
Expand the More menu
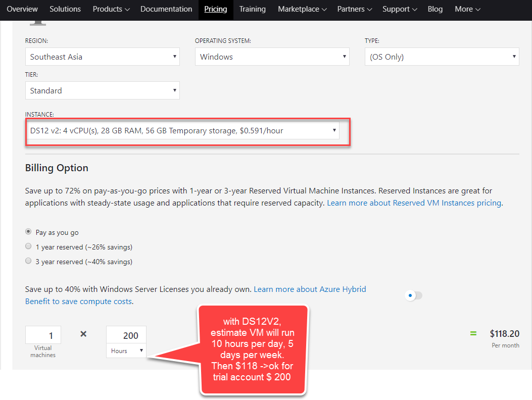(x=467, y=9)
